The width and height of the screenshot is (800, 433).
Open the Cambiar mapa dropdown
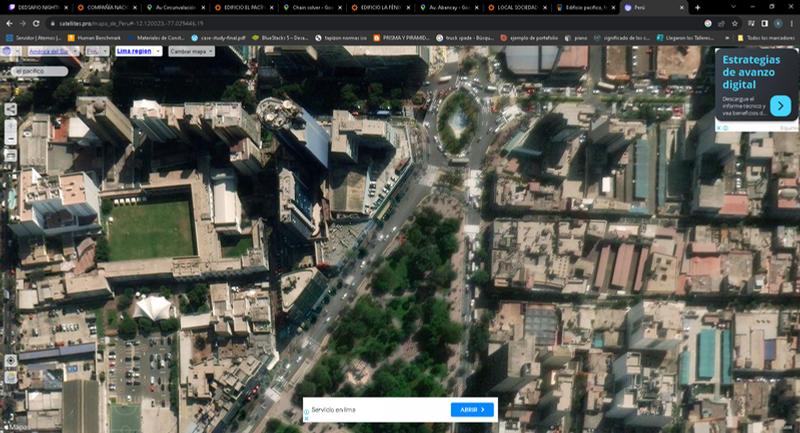coord(191,52)
